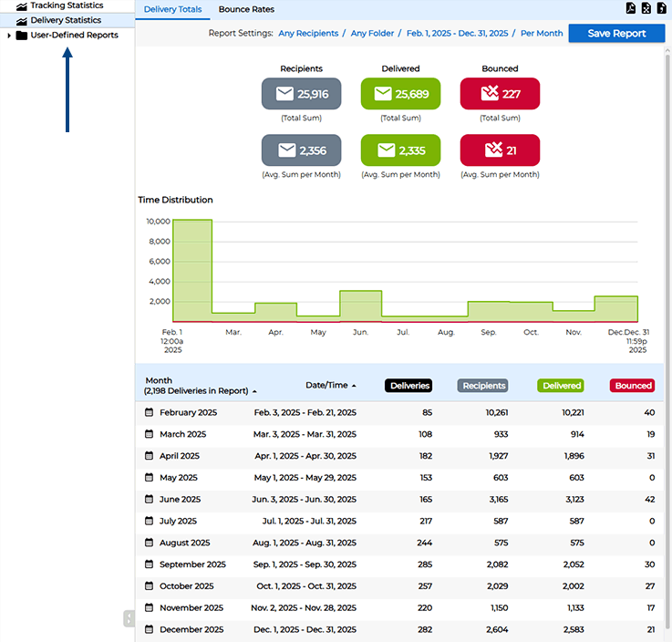The width and height of the screenshot is (672, 642).
Task: Click the Save Report button
Action: tap(616, 33)
